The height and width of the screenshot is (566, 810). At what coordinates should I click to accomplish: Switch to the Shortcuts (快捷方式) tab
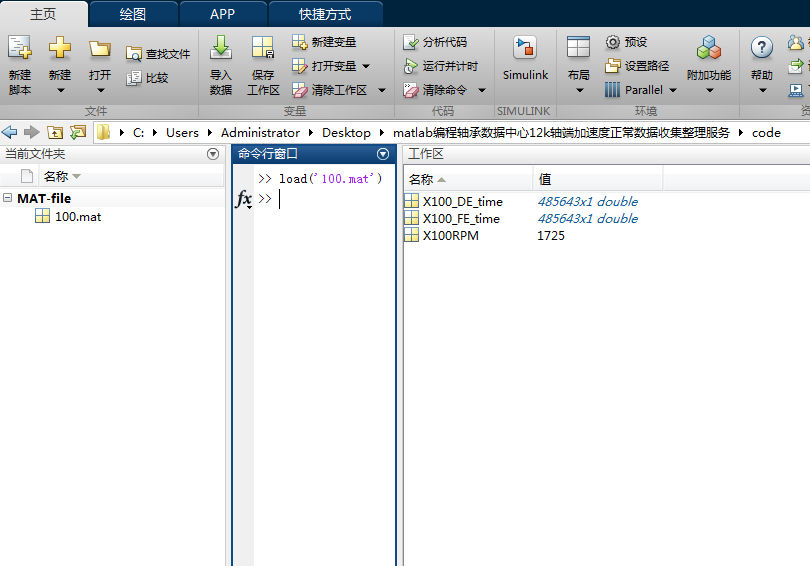[325, 14]
